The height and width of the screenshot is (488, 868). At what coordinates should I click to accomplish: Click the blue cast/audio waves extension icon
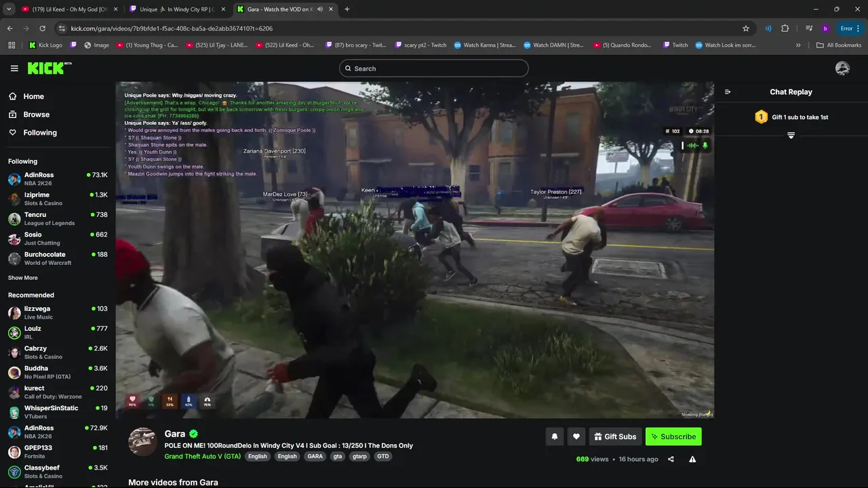(768, 28)
